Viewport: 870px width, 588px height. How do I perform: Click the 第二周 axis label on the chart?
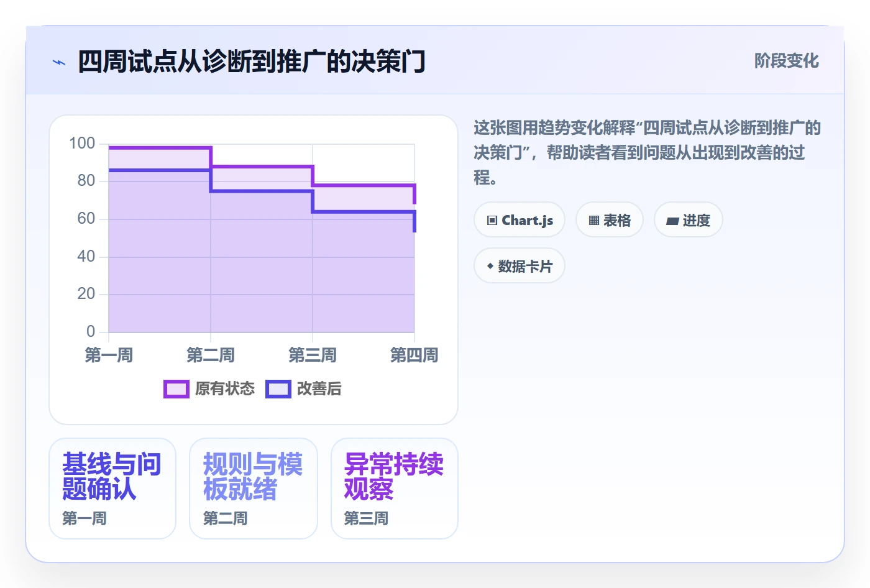click(x=211, y=356)
